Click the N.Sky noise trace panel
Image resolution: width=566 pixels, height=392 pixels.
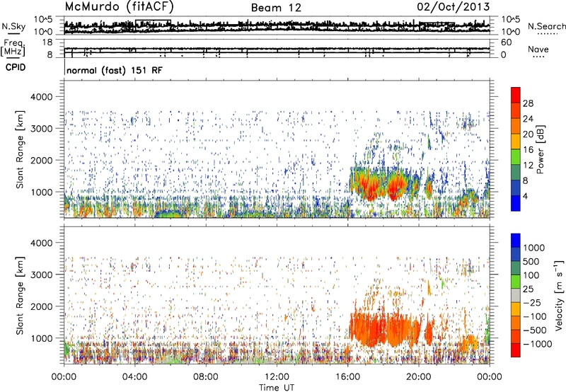pos(277,25)
